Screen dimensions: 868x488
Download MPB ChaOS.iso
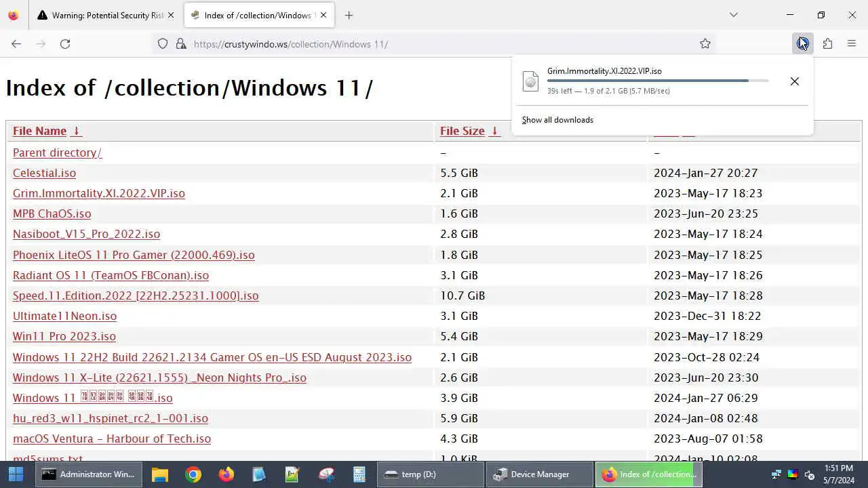point(52,213)
